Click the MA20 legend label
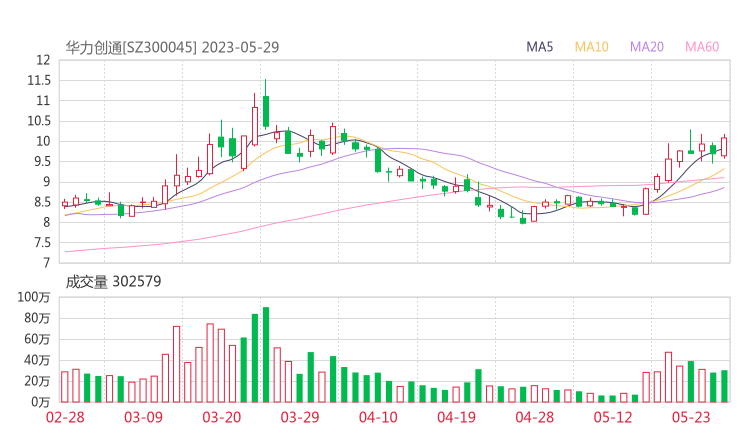This screenshot has height=440, width=740. pyautogui.click(x=647, y=47)
